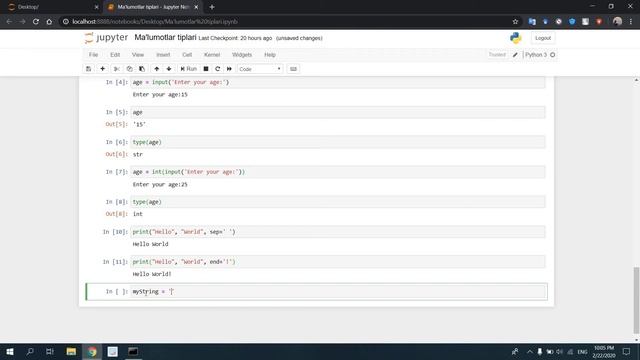Image resolution: width=640 pixels, height=360 pixels.
Task: Copy selected cells icon
Action: point(129,69)
